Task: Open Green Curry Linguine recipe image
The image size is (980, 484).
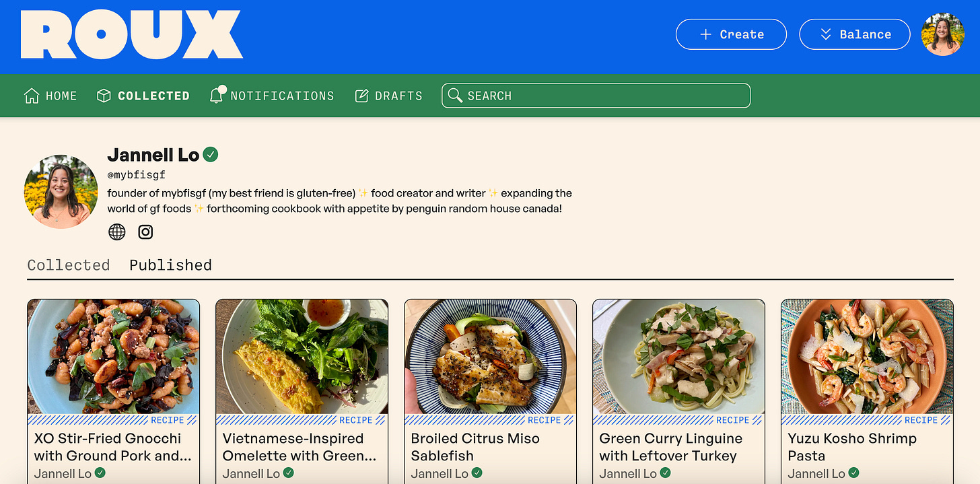Action: coord(679,357)
